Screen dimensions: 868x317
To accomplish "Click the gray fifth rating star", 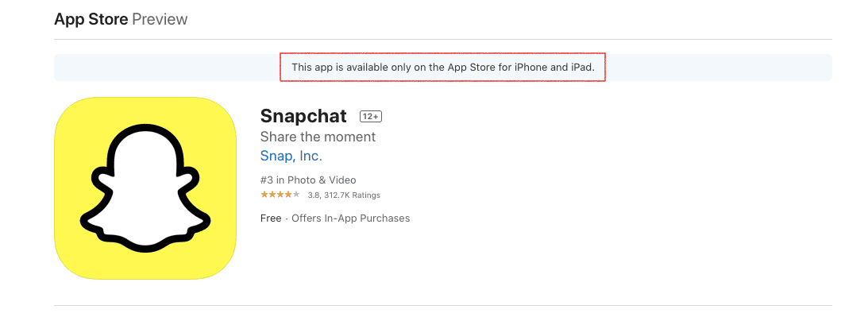I will (296, 195).
